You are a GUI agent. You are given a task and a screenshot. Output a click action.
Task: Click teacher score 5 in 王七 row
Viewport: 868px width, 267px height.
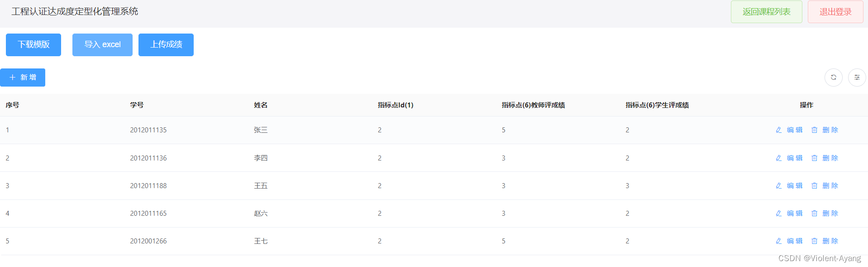coord(504,241)
